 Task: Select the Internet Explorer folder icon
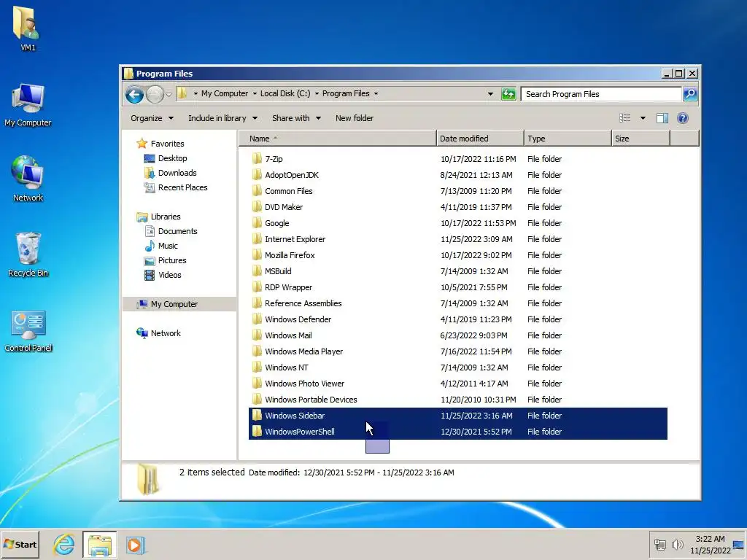257,238
